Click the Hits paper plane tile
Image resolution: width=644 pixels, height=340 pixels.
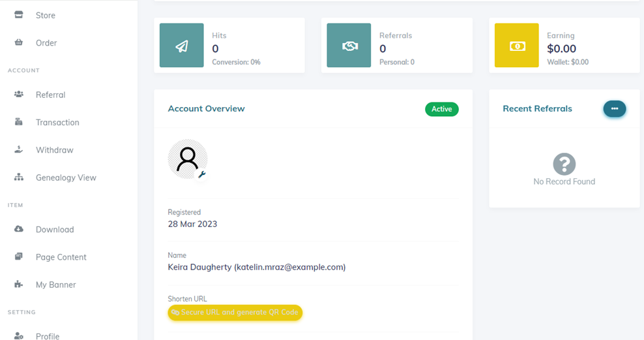pyautogui.click(x=182, y=46)
